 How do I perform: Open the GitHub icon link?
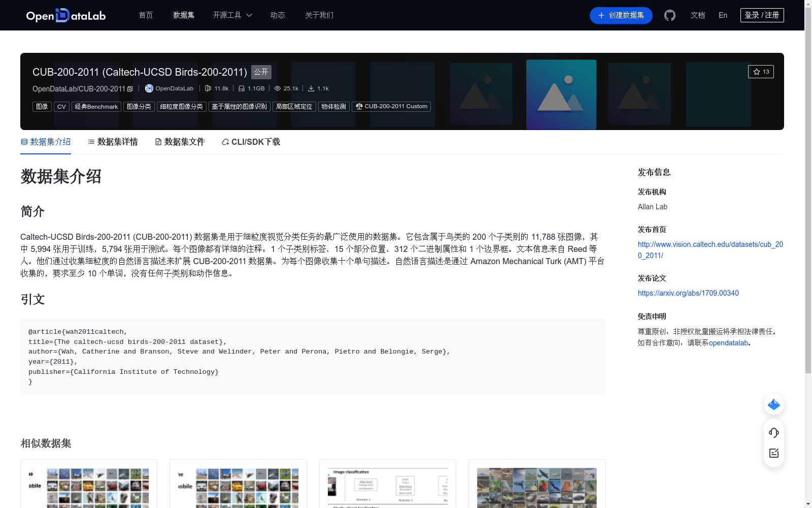tap(670, 15)
